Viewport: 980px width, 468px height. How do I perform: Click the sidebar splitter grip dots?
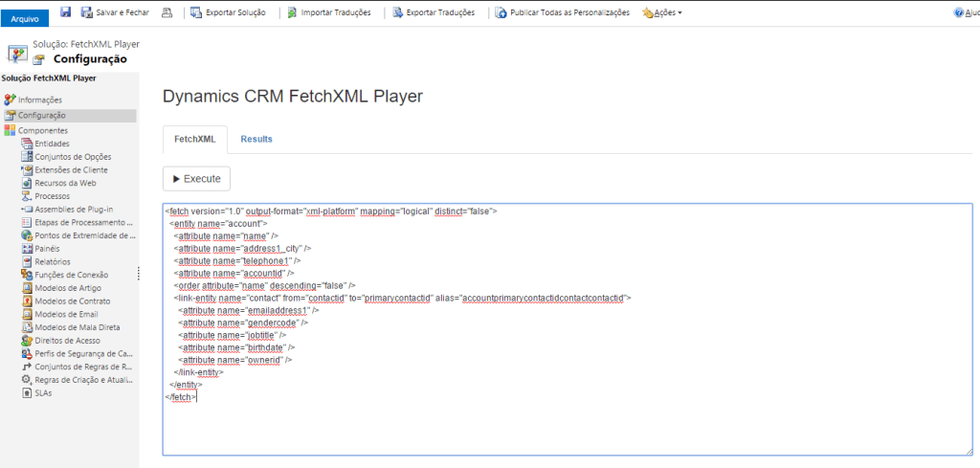pos(138,275)
